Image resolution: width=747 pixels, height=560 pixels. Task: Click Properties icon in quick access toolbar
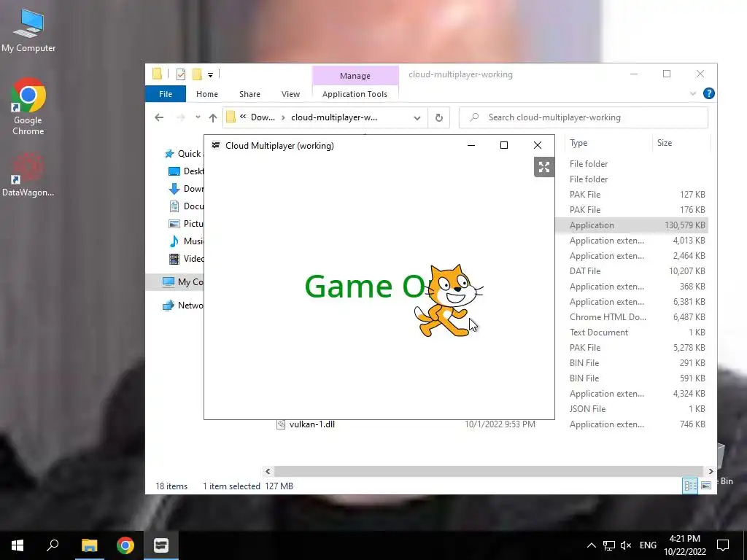tap(181, 74)
